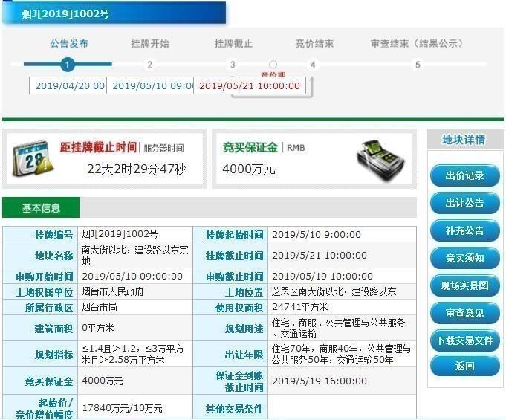The image size is (506, 420).
Task: Click 审查结束（结果公示） stage label
Action: pyautogui.click(x=417, y=43)
